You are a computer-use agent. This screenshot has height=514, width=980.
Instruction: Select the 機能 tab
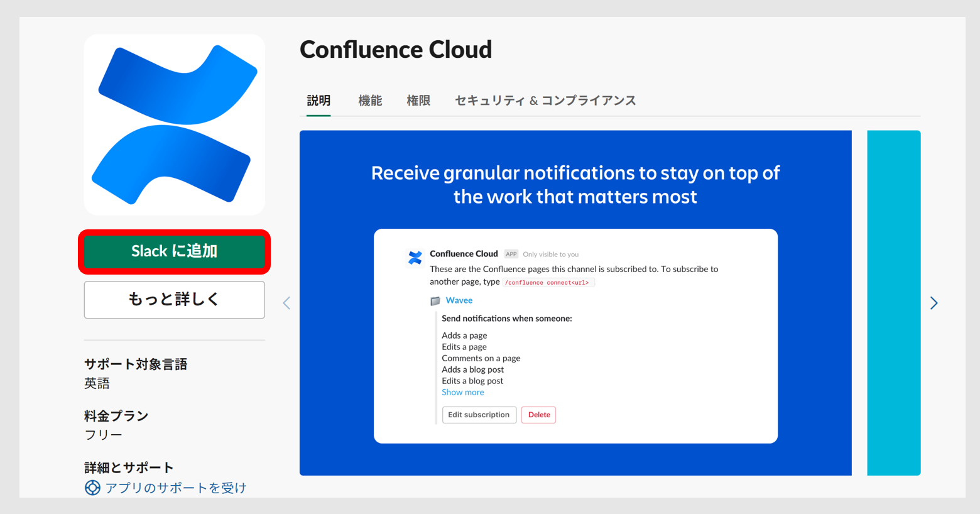(x=369, y=101)
